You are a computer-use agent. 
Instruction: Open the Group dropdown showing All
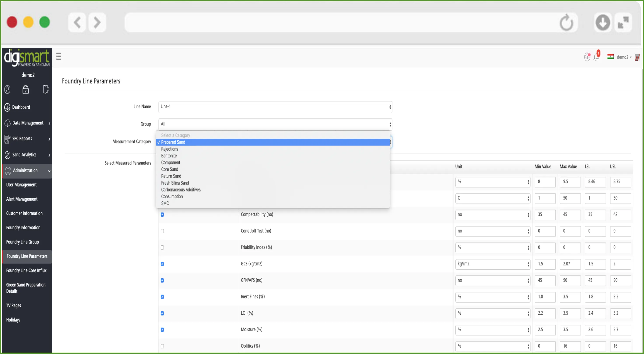[275, 124]
